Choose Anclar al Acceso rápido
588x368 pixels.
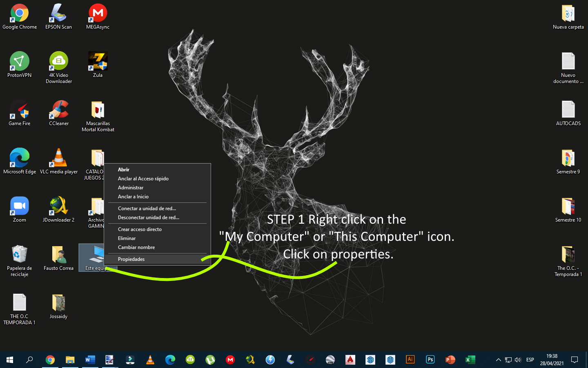158,179
